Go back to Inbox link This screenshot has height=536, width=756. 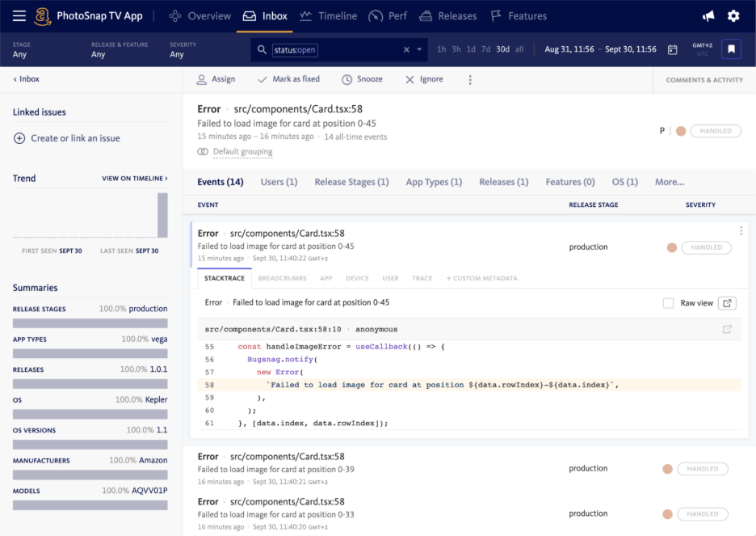point(27,79)
